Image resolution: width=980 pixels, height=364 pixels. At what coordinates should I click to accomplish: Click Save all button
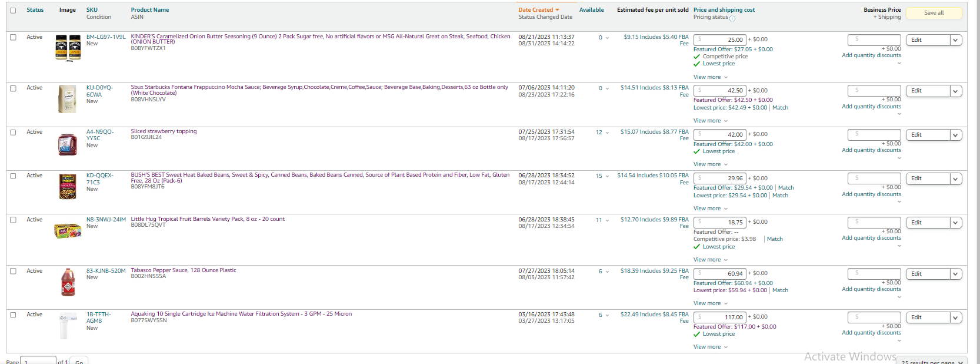coord(934,13)
